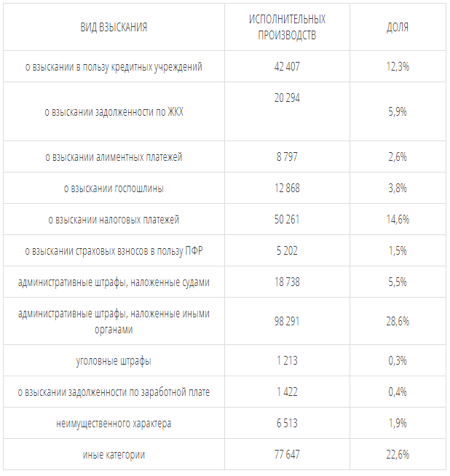This screenshot has height=476, width=450.
Task: Select the о взыскании госпошлины cell
Action: [x=114, y=189]
